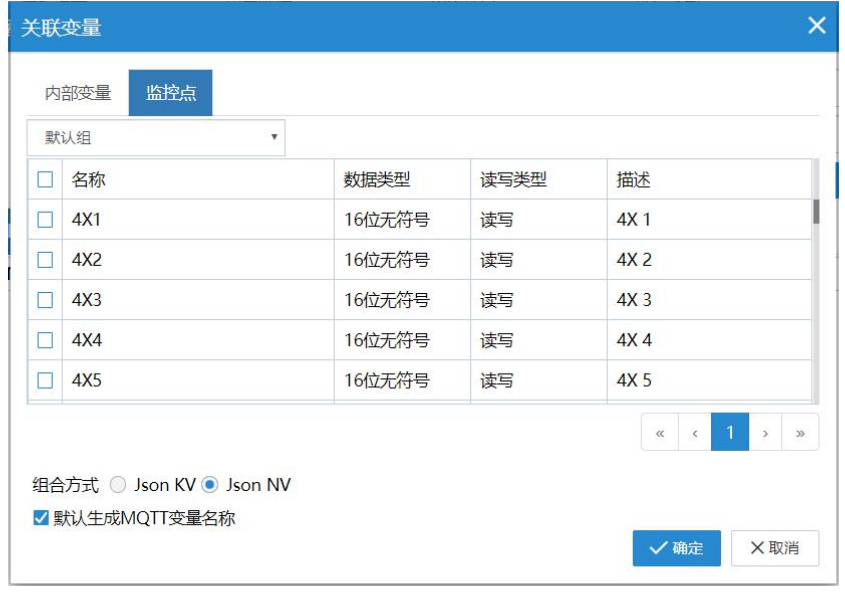Check the 4X2 row checkbox
This screenshot has height=594, width=845.
pyautogui.click(x=45, y=260)
